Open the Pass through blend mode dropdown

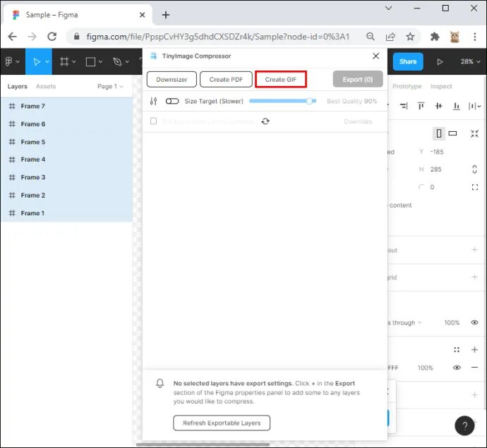click(x=404, y=322)
